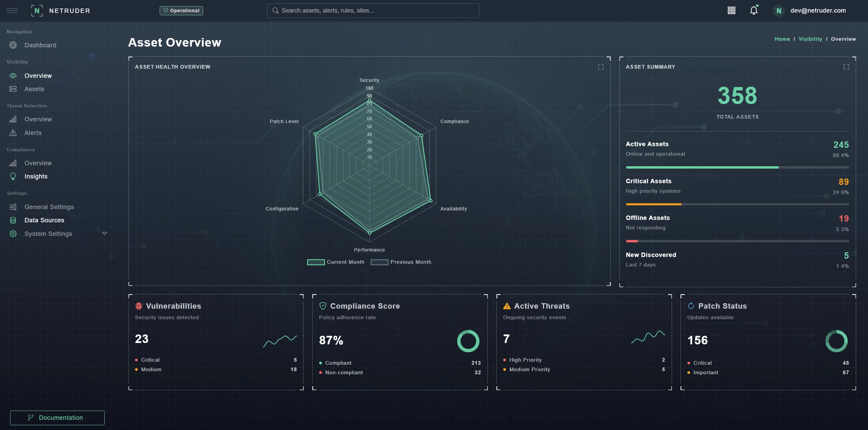Click Visibility breadcrumb link
868x430 pixels.
point(810,39)
